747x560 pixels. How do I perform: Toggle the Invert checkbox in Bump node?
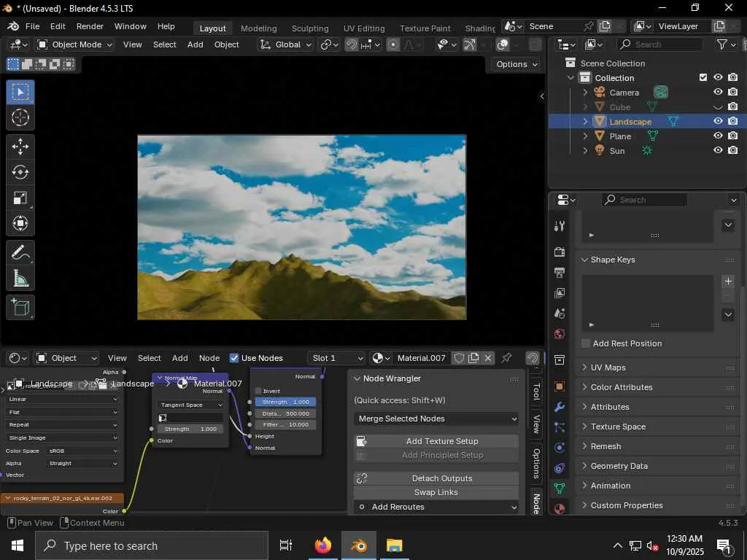click(x=258, y=391)
